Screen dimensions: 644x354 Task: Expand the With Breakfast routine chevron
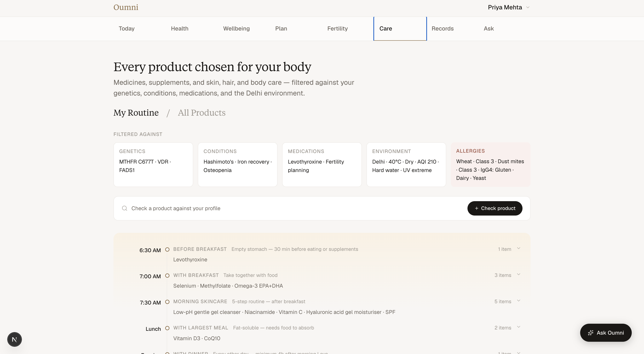(518, 274)
